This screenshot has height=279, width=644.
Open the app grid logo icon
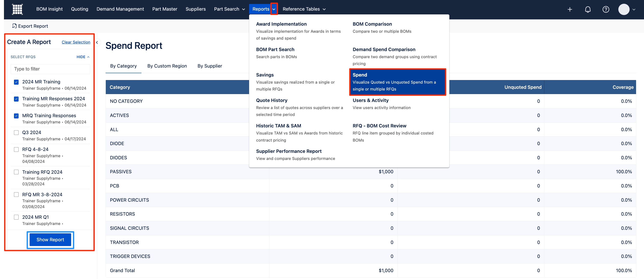tap(17, 9)
